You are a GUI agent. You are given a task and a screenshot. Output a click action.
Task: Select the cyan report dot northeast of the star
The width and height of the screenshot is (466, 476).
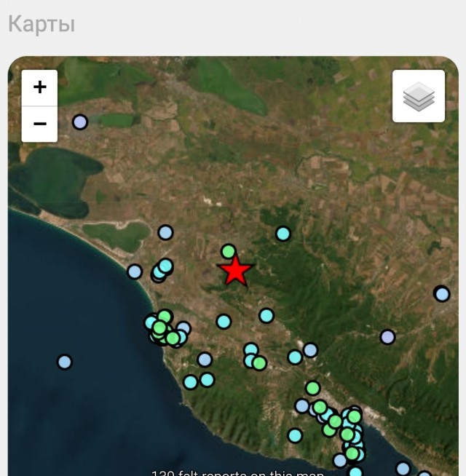click(x=283, y=234)
